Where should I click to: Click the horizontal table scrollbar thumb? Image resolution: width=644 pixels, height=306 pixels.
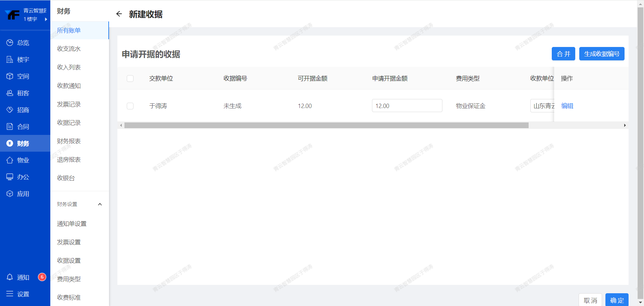point(326,125)
